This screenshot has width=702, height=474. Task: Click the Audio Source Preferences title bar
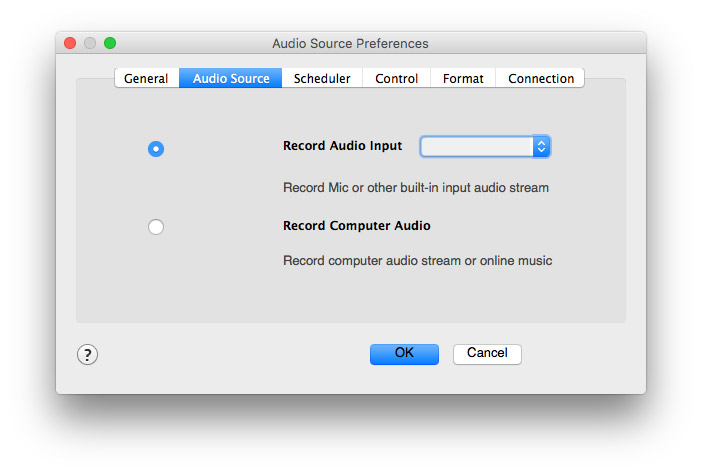tap(350, 43)
